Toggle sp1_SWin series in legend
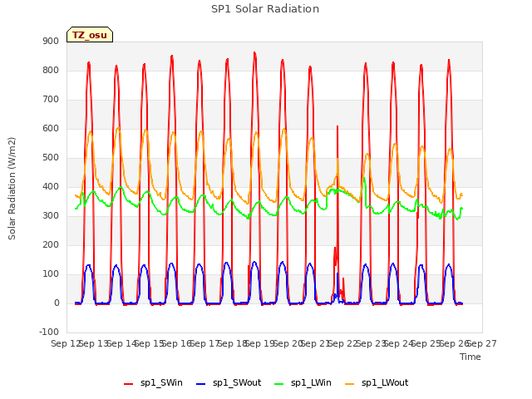This screenshot has width=532, height=399. pyautogui.click(x=153, y=383)
